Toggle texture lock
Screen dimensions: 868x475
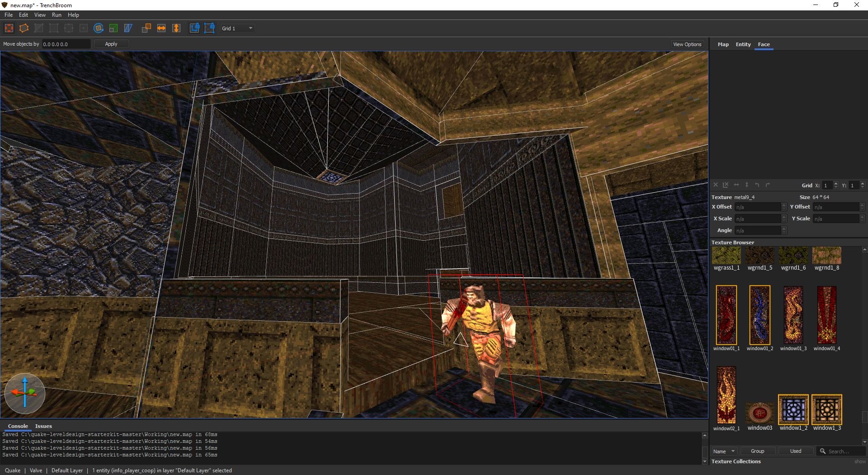click(194, 28)
